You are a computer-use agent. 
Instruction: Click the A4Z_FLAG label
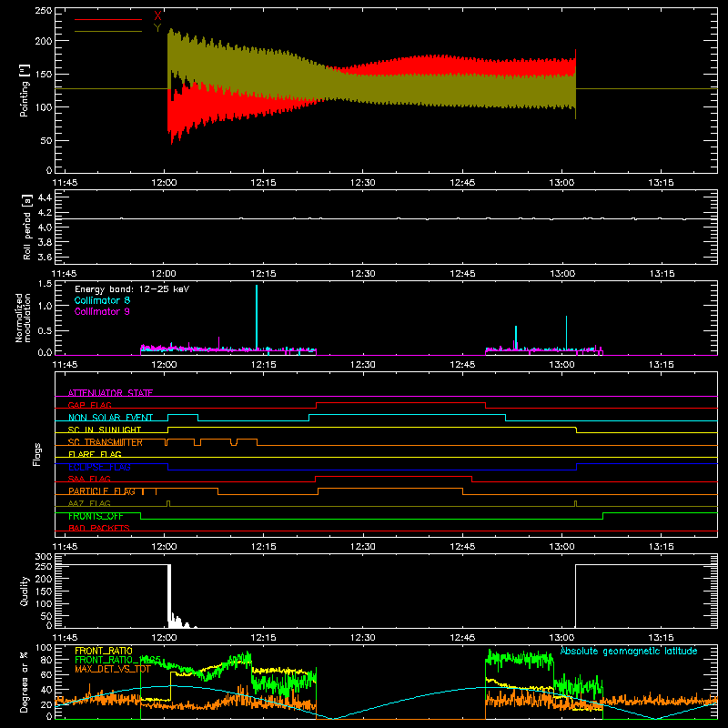click(x=89, y=503)
